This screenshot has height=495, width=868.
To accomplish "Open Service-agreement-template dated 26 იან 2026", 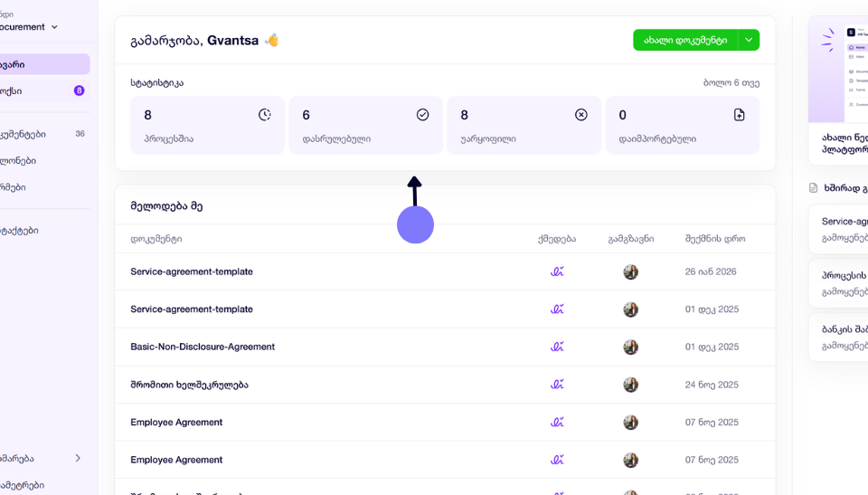I will point(192,271).
